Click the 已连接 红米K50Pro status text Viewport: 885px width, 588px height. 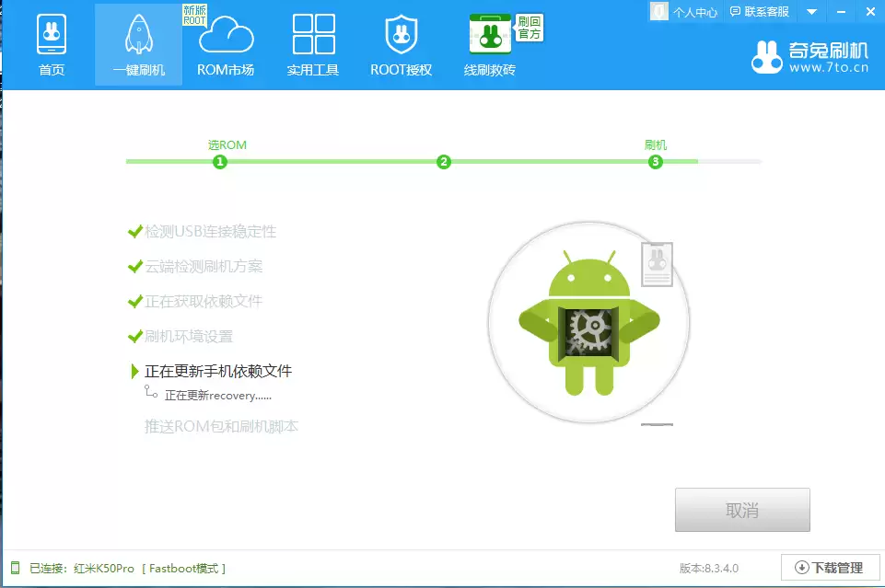click(120, 568)
